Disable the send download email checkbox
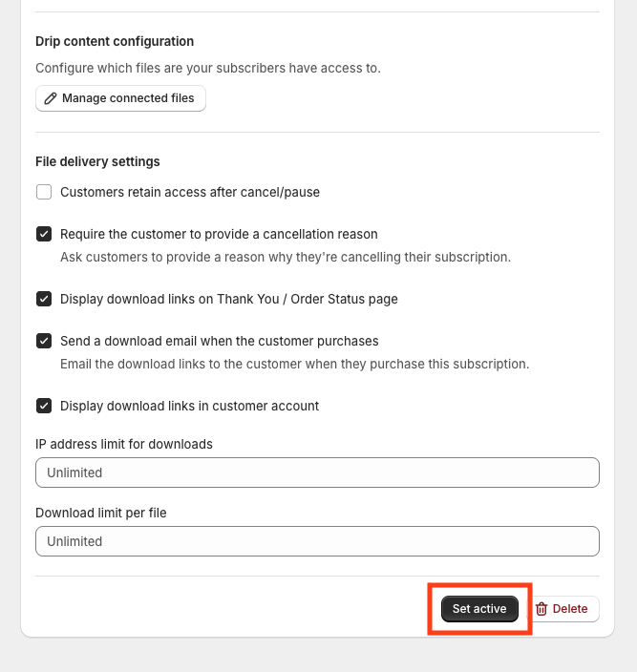The height and width of the screenshot is (672, 637). coord(44,341)
